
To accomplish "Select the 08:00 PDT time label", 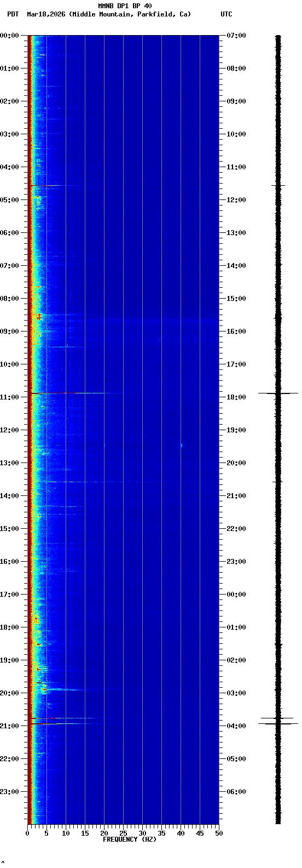I will click(9, 299).
